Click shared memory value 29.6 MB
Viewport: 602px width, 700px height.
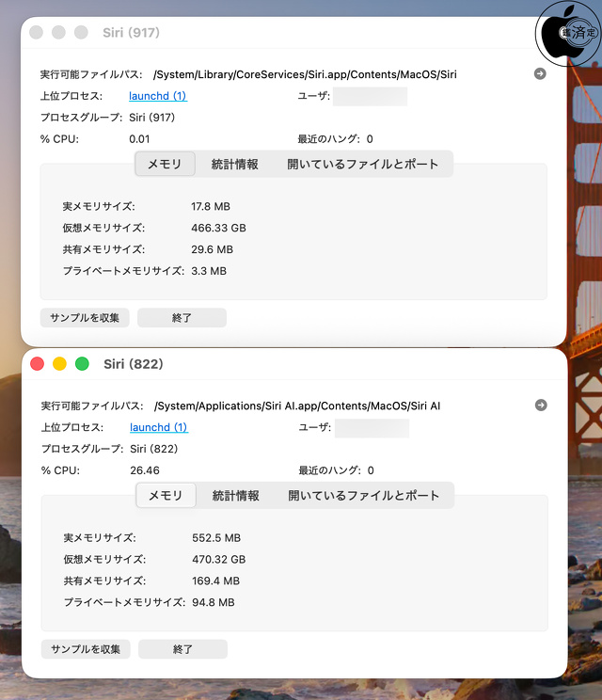(x=212, y=249)
